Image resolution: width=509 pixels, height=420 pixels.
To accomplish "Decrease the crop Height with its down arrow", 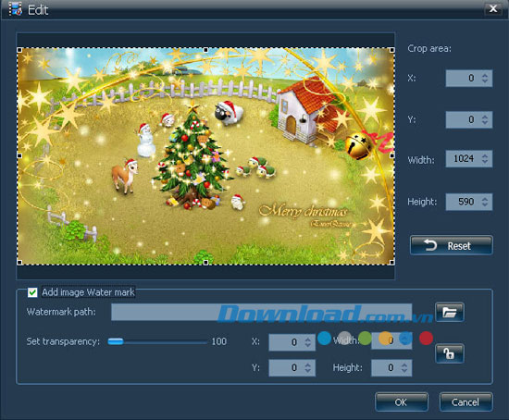I will coord(485,205).
